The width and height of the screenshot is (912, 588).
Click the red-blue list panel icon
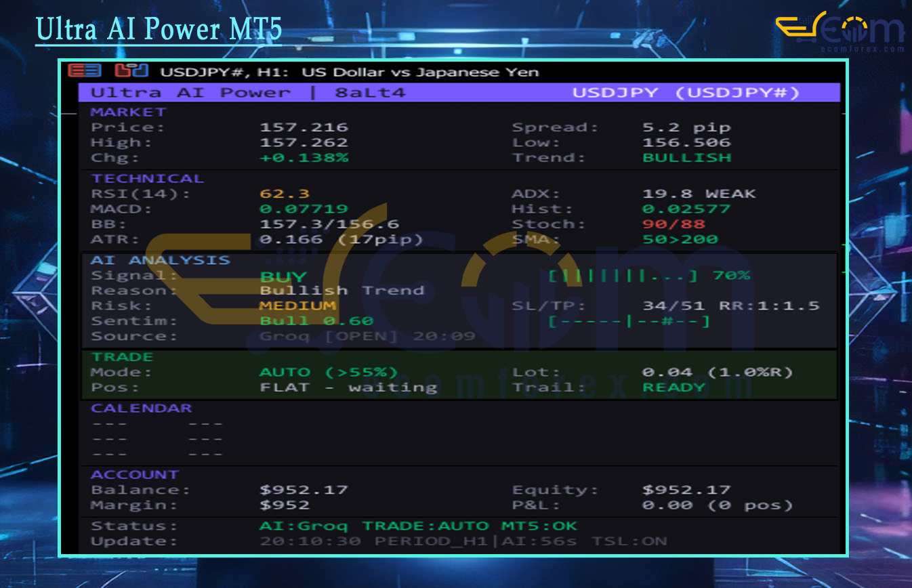(x=85, y=70)
